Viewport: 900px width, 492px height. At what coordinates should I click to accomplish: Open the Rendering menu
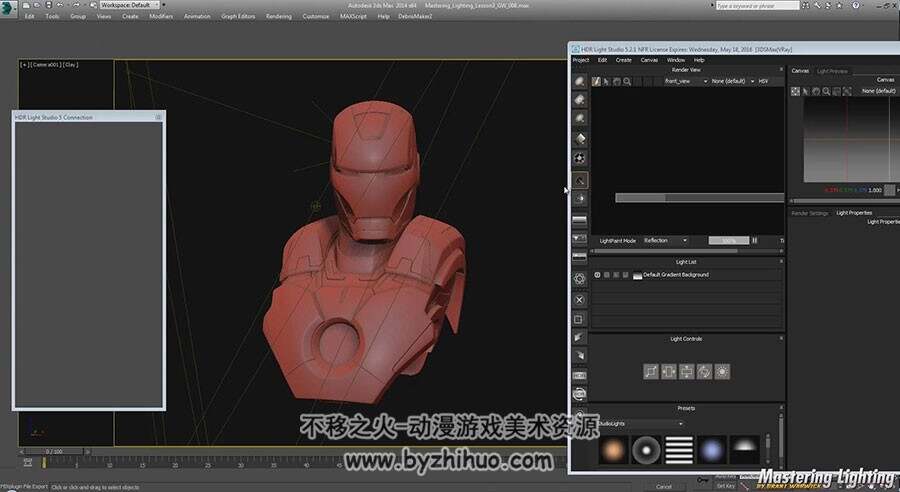pos(279,16)
